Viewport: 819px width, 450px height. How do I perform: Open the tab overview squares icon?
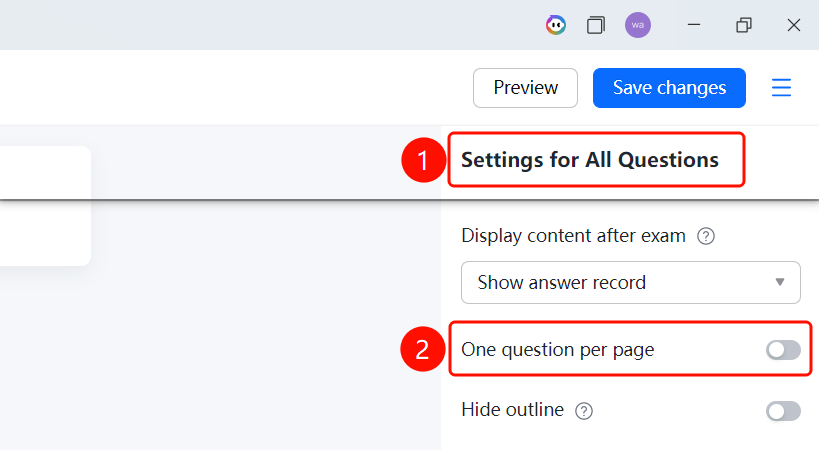[596, 25]
